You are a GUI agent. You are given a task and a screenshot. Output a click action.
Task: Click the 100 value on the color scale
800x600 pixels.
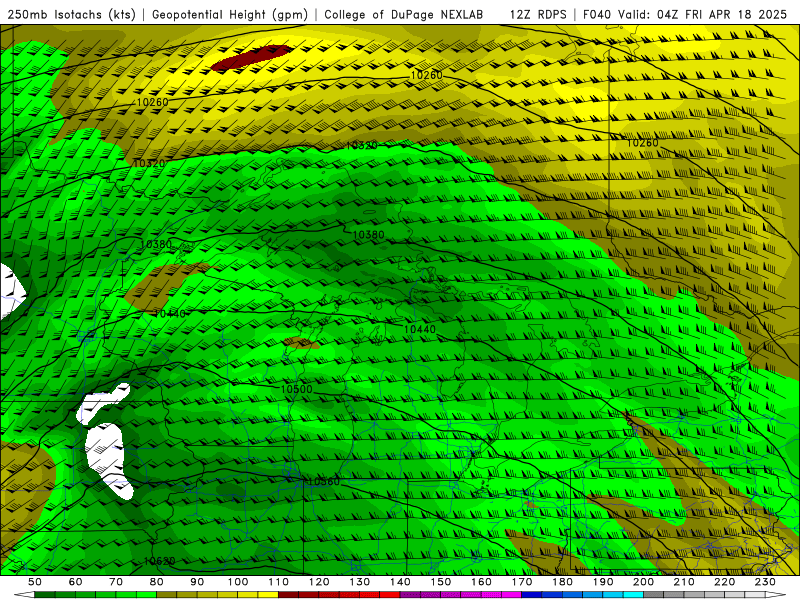pyautogui.click(x=238, y=582)
